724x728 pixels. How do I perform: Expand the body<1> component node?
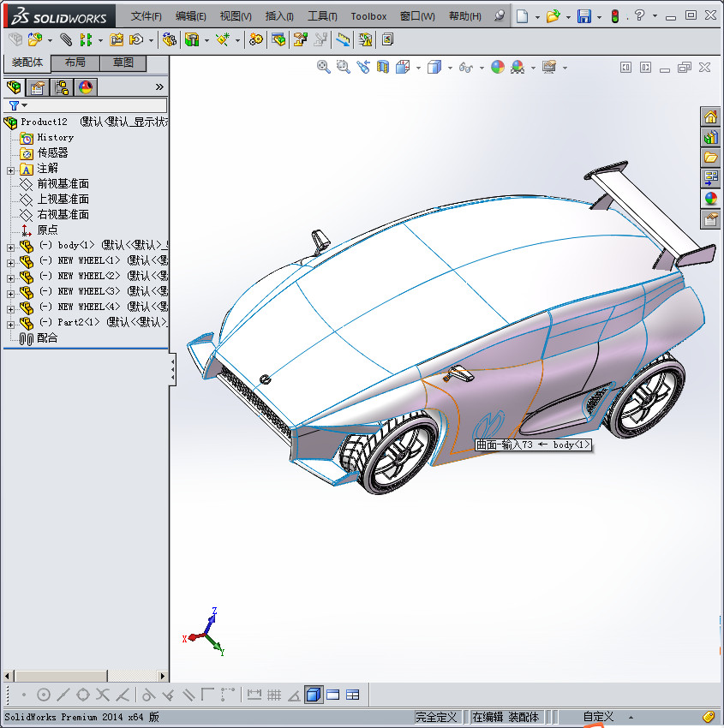pos(10,246)
